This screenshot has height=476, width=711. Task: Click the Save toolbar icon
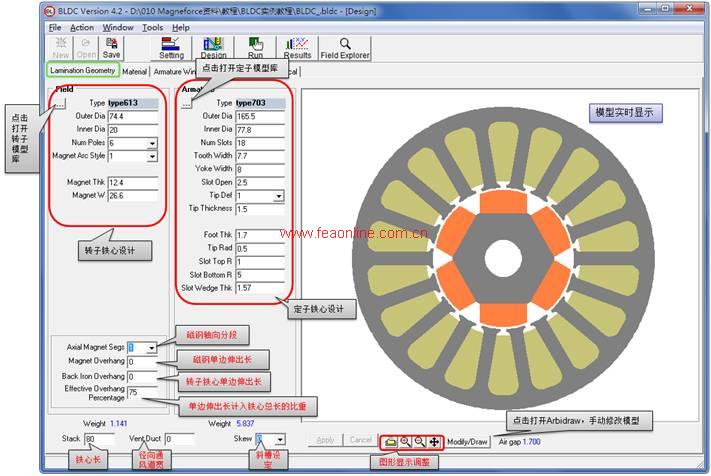point(112,48)
